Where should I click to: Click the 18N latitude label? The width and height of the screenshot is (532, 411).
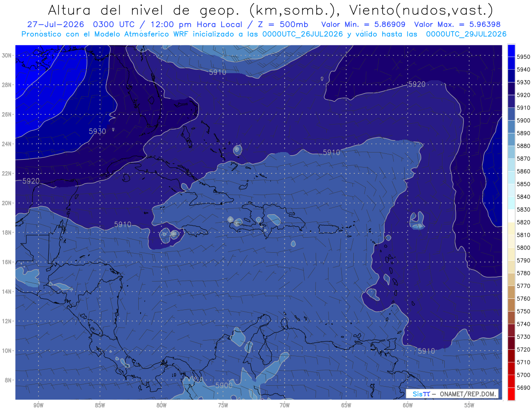7,233
